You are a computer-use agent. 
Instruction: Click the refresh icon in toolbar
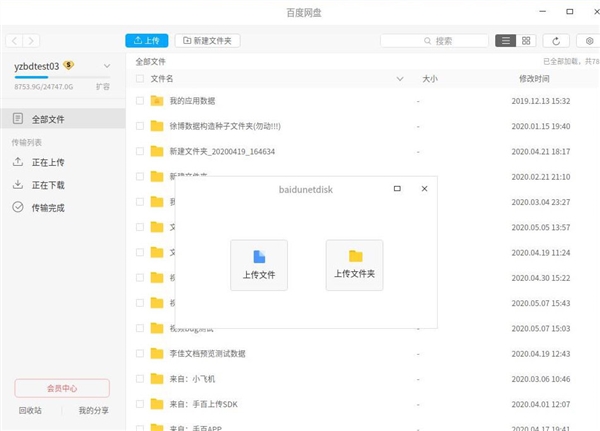(x=557, y=41)
